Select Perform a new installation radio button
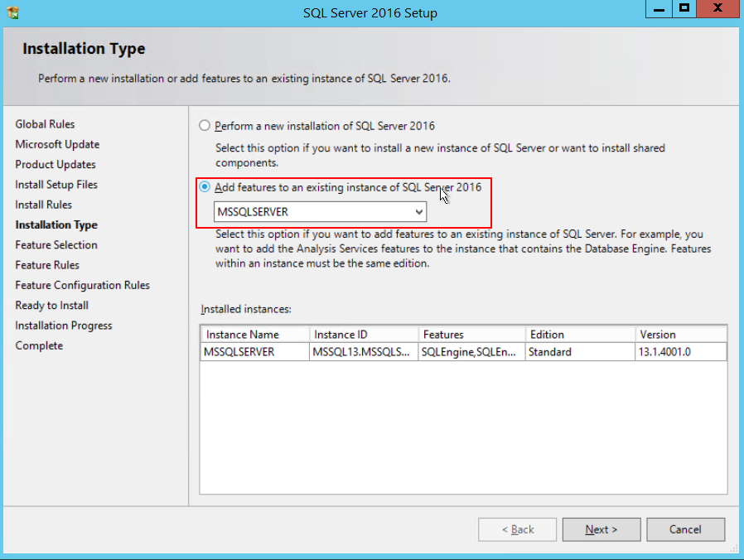Screen dimensions: 744x560 tap(205, 126)
